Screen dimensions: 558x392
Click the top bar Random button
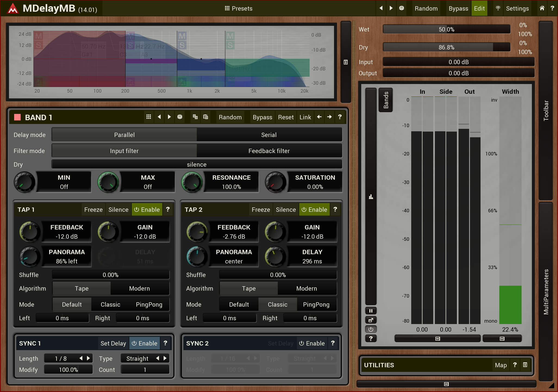tap(426, 8)
